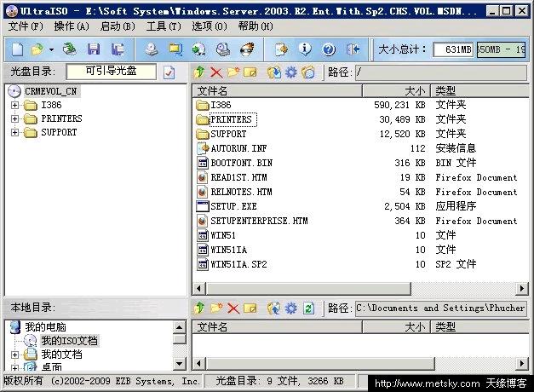The width and height of the screenshot is (534, 392).
Task: Open the 工具(T) menu
Action: pos(164,26)
